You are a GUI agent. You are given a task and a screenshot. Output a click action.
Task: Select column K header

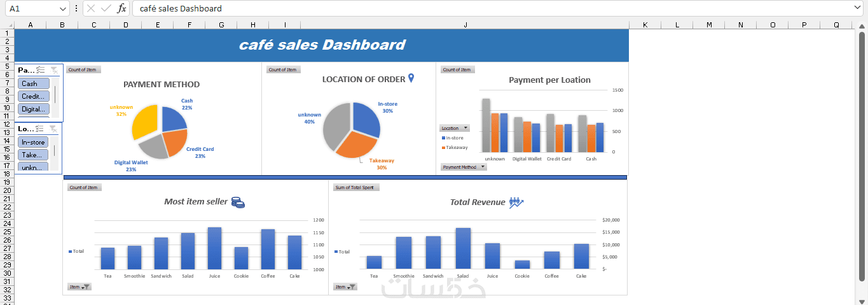[645, 25]
